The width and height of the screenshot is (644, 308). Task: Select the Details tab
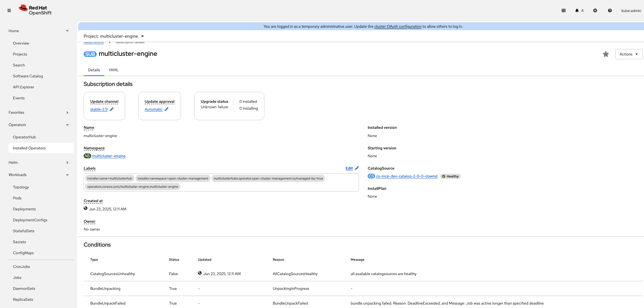(x=94, y=70)
